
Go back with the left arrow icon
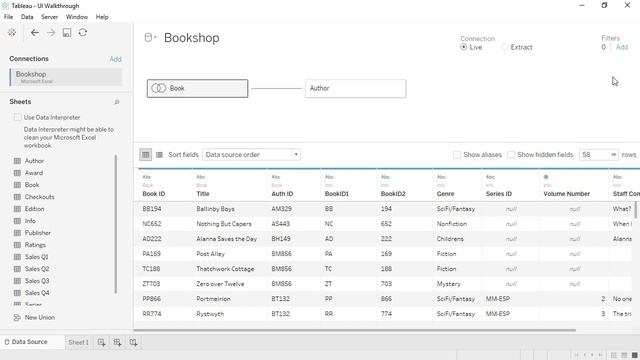point(35,33)
